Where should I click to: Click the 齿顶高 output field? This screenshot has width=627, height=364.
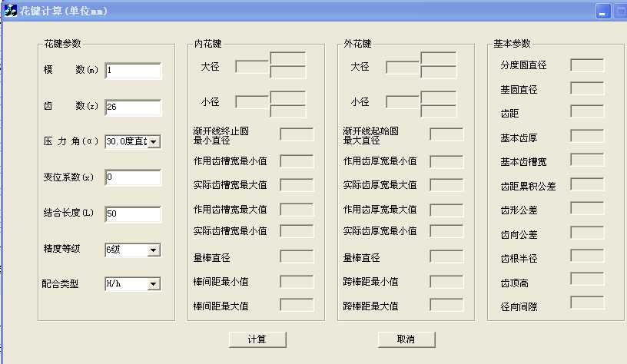[587, 279]
